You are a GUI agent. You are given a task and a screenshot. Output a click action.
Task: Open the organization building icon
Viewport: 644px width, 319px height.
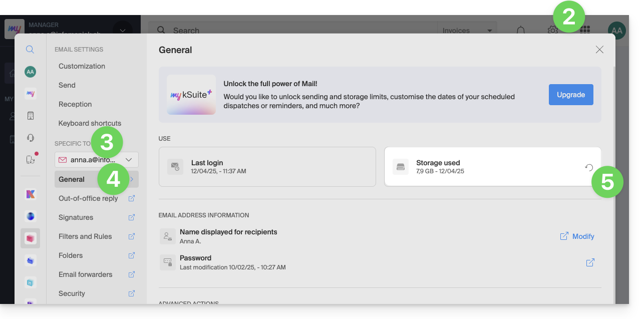pos(30,116)
